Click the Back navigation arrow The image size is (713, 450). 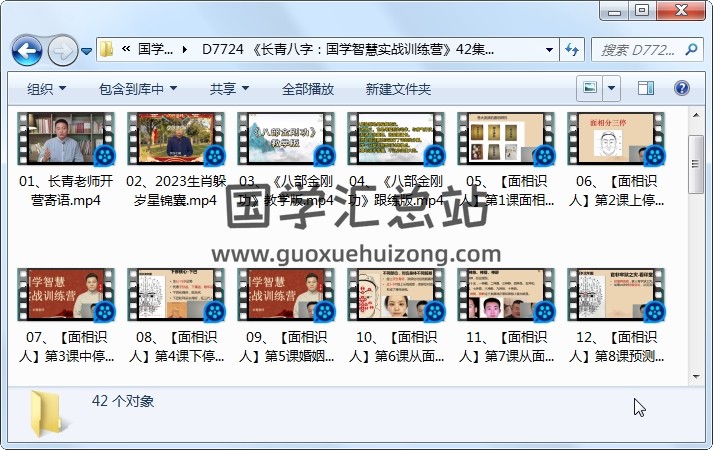click(x=27, y=50)
